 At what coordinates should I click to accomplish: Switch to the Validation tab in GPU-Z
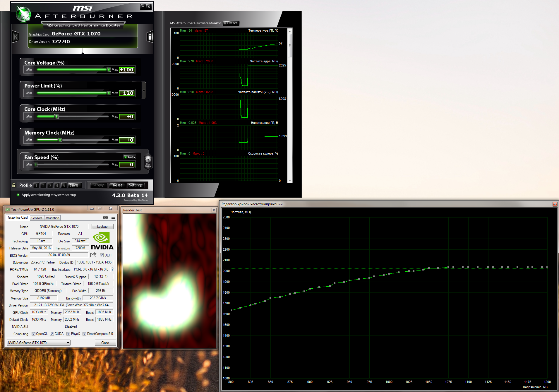pos(53,218)
